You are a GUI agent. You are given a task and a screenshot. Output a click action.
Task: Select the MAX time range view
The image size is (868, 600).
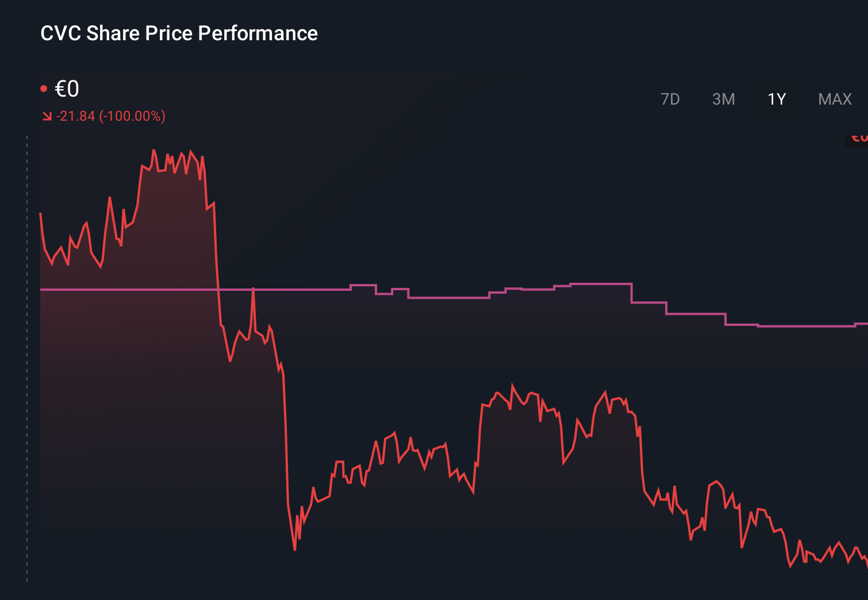834,99
